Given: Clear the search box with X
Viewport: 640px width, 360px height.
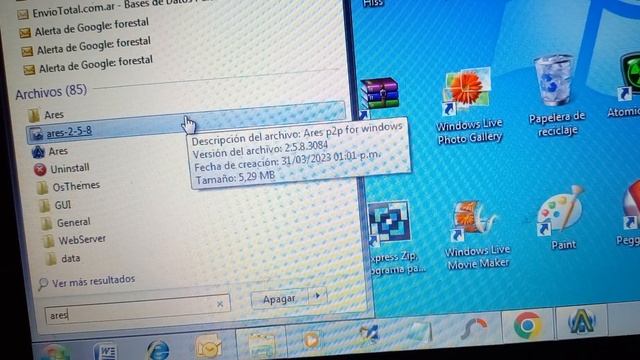Looking at the screenshot, I should pyautogui.click(x=220, y=304).
